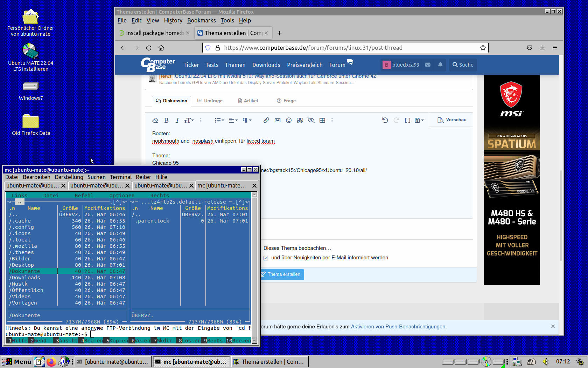Viewport: 588px width, 368px height.
Task: Switch to the first ubuntu-mate@ubu terminal tab
Action: click(33, 185)
